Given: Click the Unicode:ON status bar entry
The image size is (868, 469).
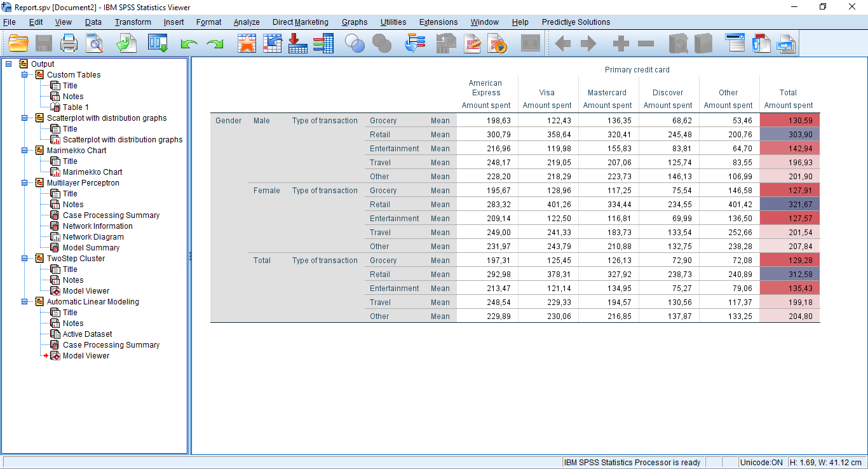Looking at the screenshot, I should point(761,462).
